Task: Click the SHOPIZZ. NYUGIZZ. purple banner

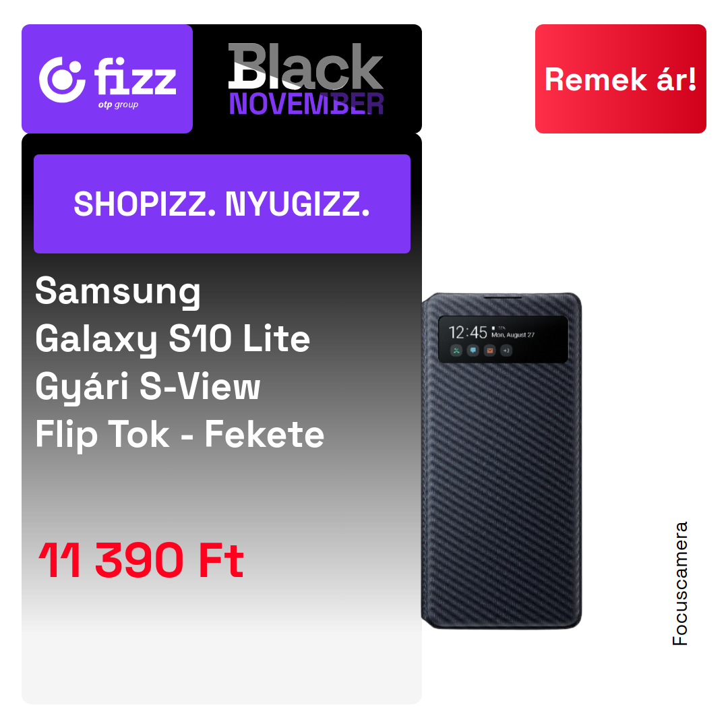Action: tap(222, 204)
